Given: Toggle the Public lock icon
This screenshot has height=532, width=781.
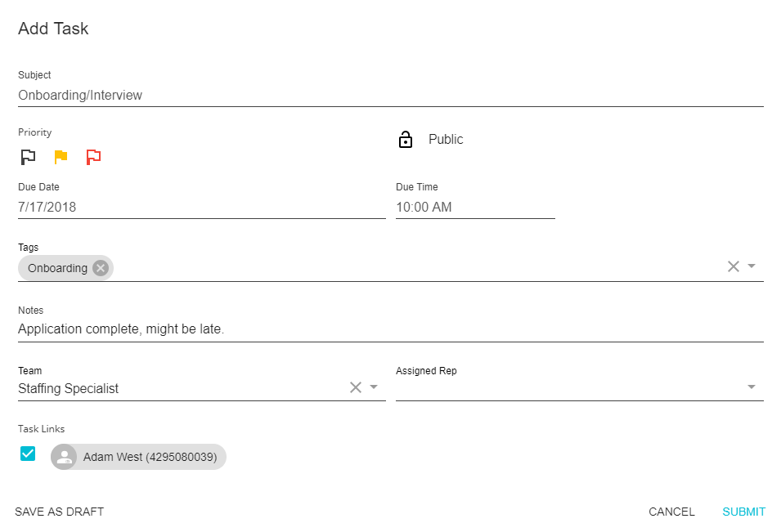Looking at the screenshot, I should (x=406, y=140).
